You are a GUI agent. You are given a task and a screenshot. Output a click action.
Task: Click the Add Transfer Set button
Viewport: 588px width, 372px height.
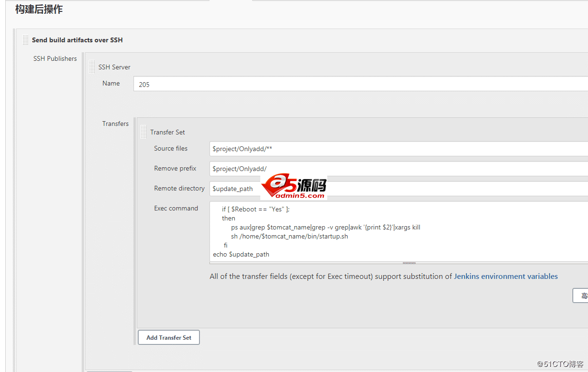(169, 337)
